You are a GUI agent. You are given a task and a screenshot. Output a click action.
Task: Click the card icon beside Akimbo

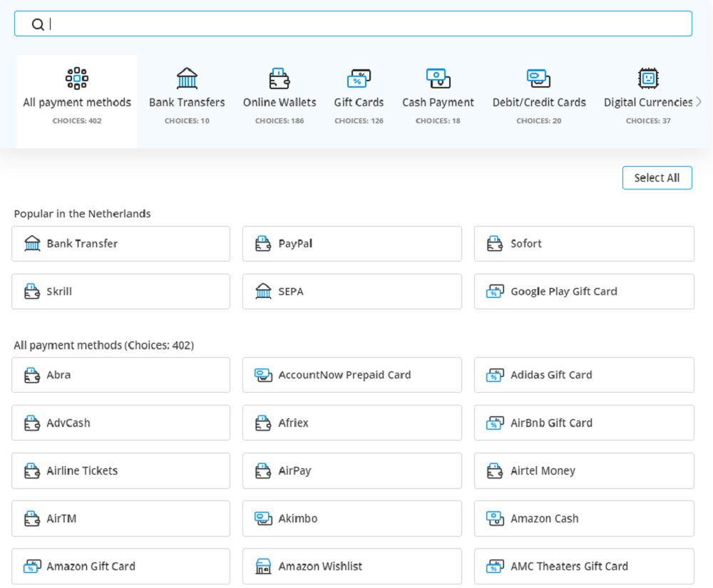click(x=263, y=518)
